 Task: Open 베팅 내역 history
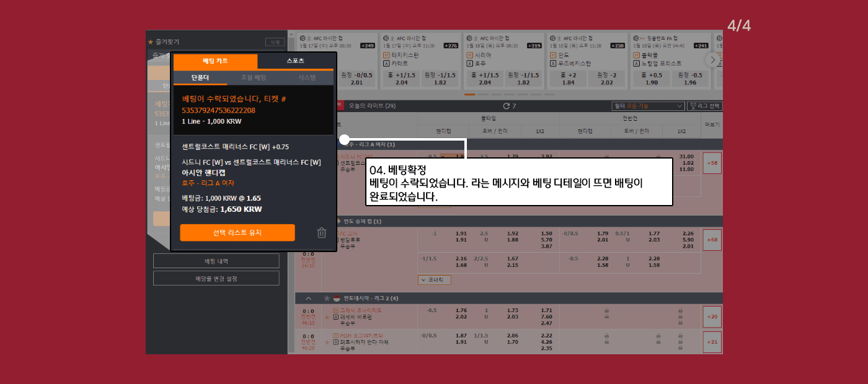click(216, 261)
